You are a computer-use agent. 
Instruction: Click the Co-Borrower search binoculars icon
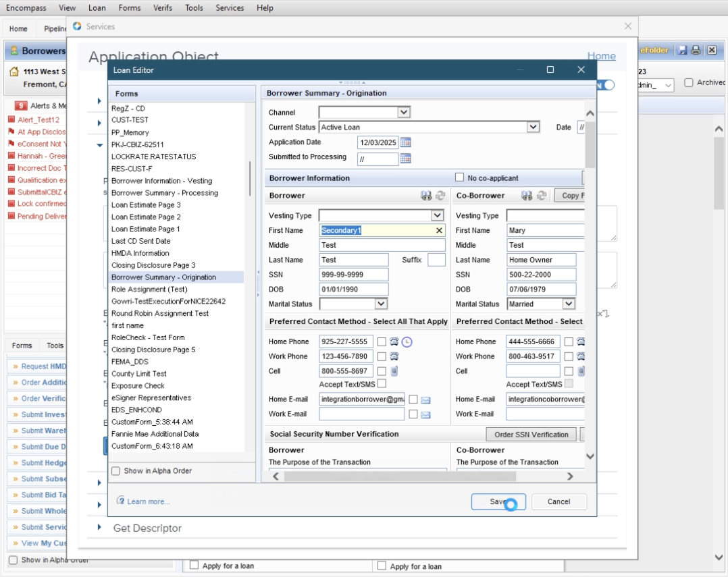[527, 196]
